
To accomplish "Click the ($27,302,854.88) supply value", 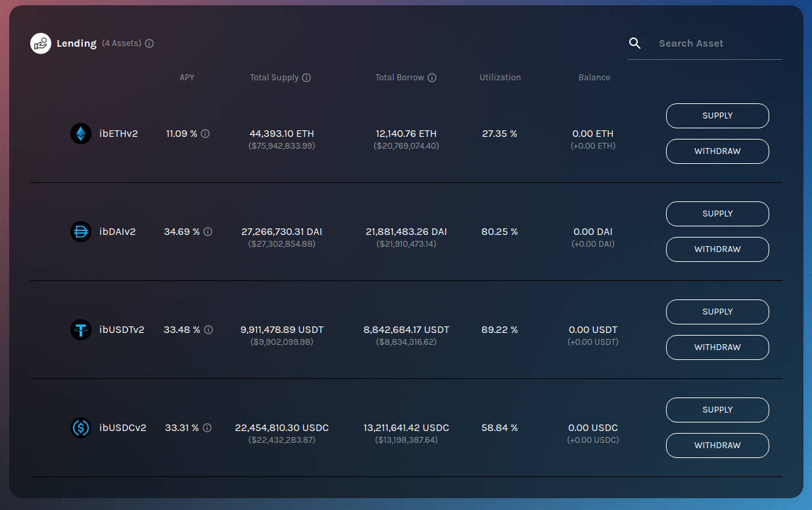I will [x=282, y=244].
